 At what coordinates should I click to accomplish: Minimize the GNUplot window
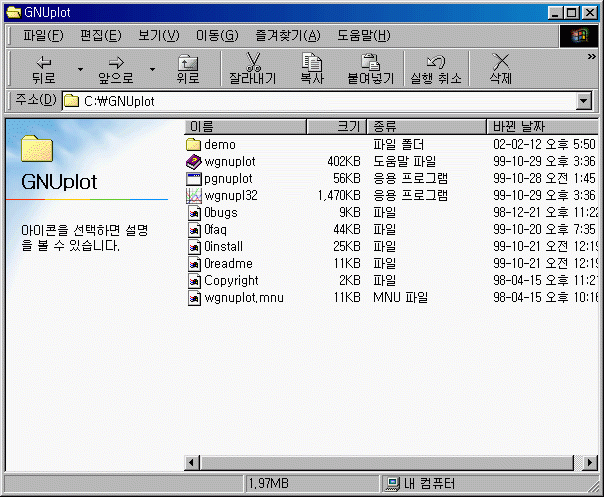(x=555, y=13)
